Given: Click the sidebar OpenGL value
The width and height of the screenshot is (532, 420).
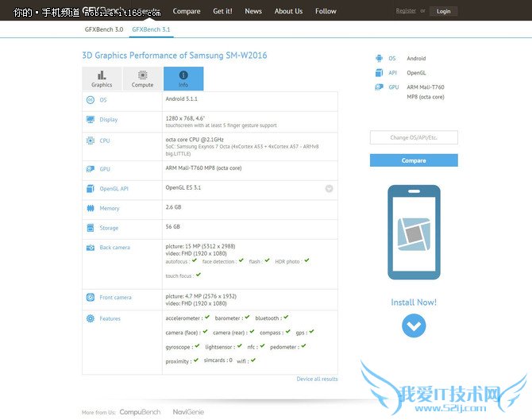Looking at the screenshot, I should pyautogui.click(x=416, y=73).
